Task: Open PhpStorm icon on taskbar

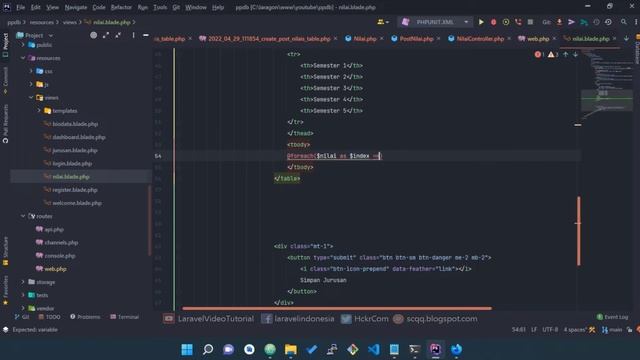Action: [x=436, y=349]
